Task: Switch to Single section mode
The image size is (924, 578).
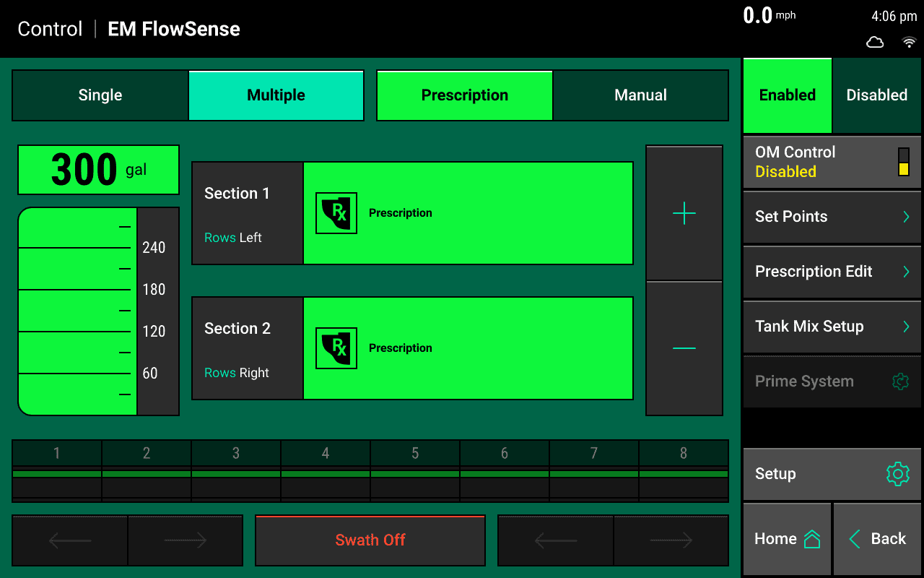Action: click(x=100, y=95)
